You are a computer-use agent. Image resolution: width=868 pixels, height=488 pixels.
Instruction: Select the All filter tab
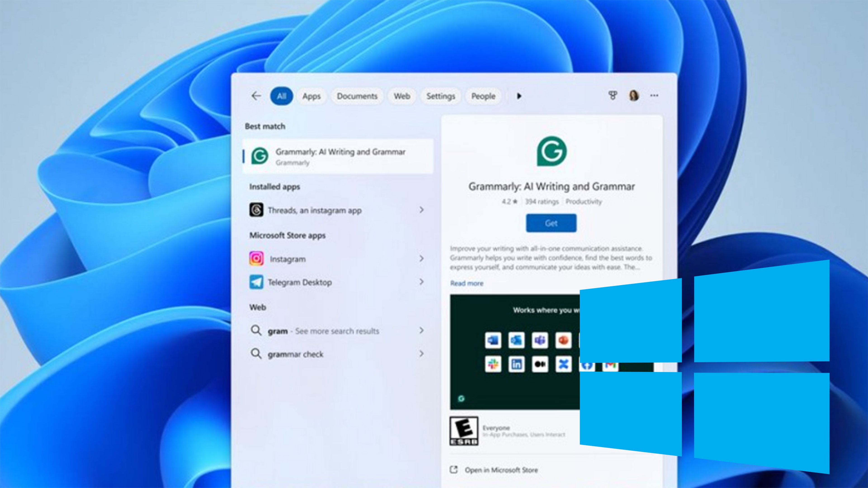tap(281, 96)
